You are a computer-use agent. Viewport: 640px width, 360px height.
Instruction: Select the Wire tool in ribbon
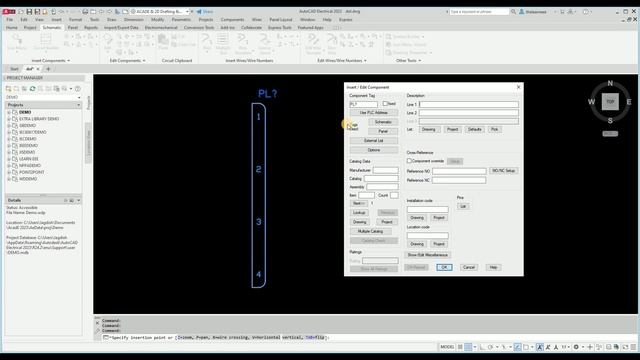(x=207, y=43)
